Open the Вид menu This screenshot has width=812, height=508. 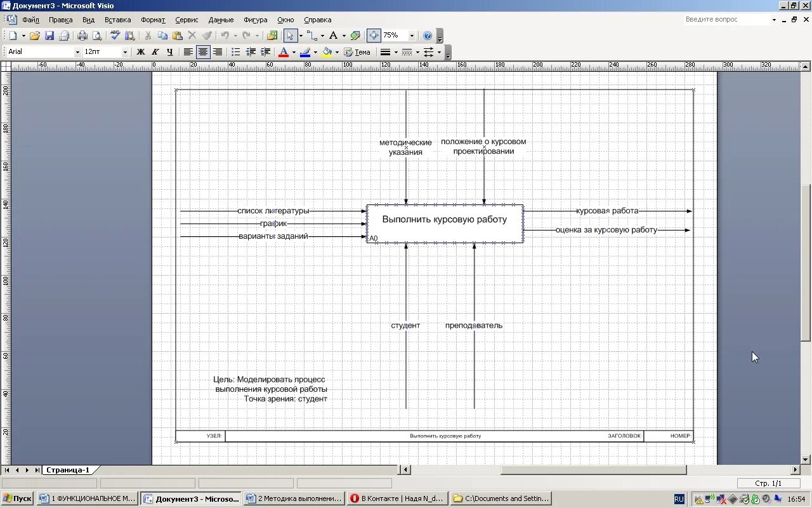[88, 20]
